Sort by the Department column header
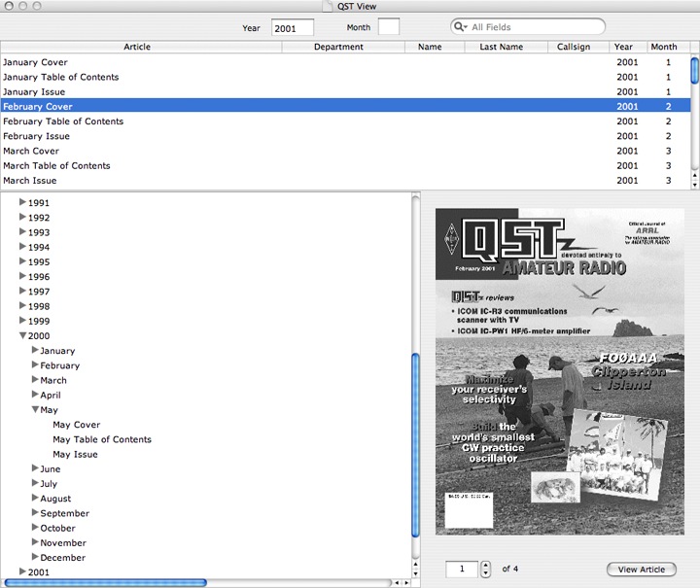700x588 pixels. (x=343, y=47)
